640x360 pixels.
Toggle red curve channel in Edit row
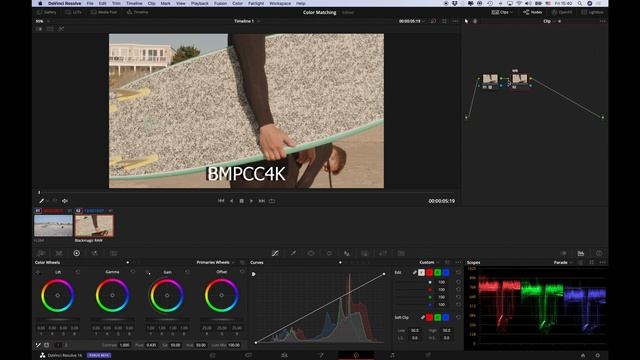point(429,273)
